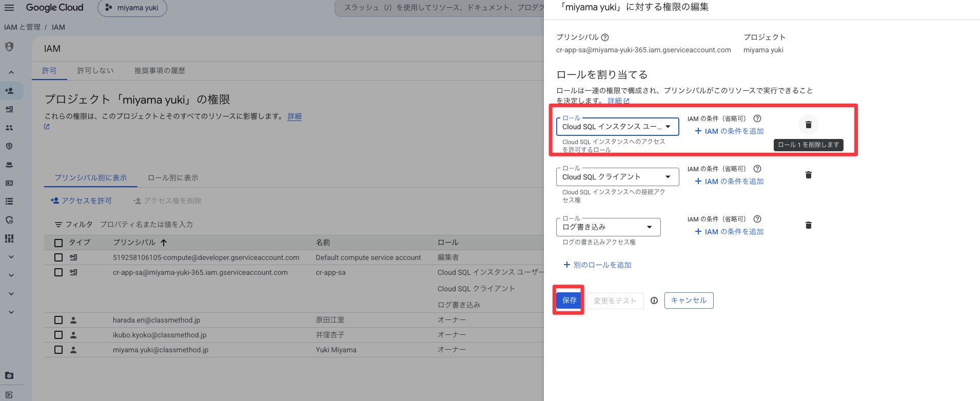The height and width of the screenshot is (401, 980).
Task: Open the bulleted list sidebar icon
Action: (x=9, y=202)
